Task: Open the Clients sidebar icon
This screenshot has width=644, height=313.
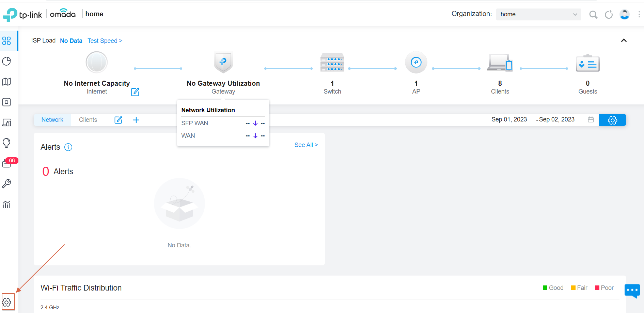Action: pyautogui.click(x=7, y=122)
